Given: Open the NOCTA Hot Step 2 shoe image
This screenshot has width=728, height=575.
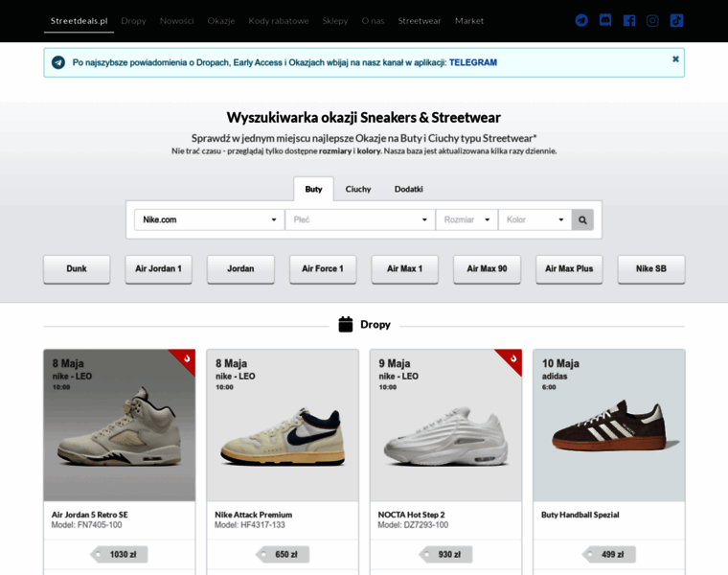Looking at the screenshot, I should (445, 425).
